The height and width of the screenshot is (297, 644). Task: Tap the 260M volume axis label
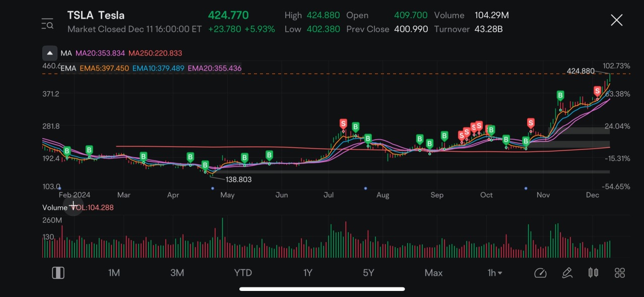(x=52, y=220)
